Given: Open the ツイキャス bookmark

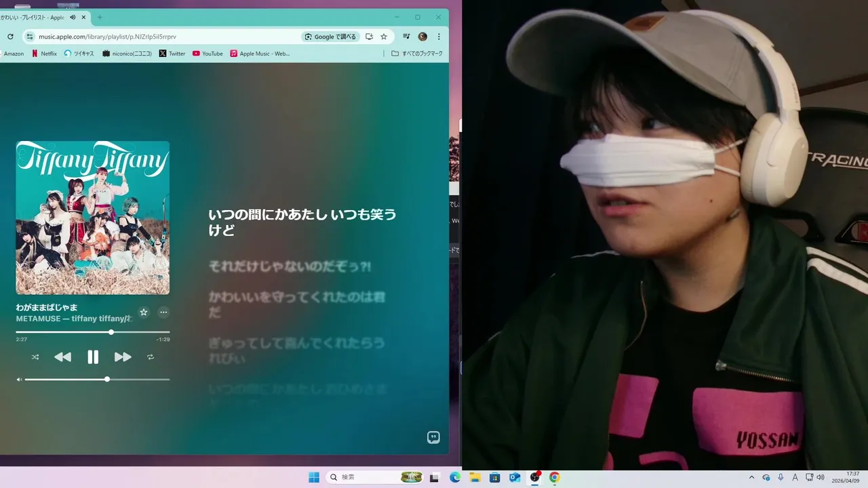Looking at the screenshot, I should (x=79, y=54).
